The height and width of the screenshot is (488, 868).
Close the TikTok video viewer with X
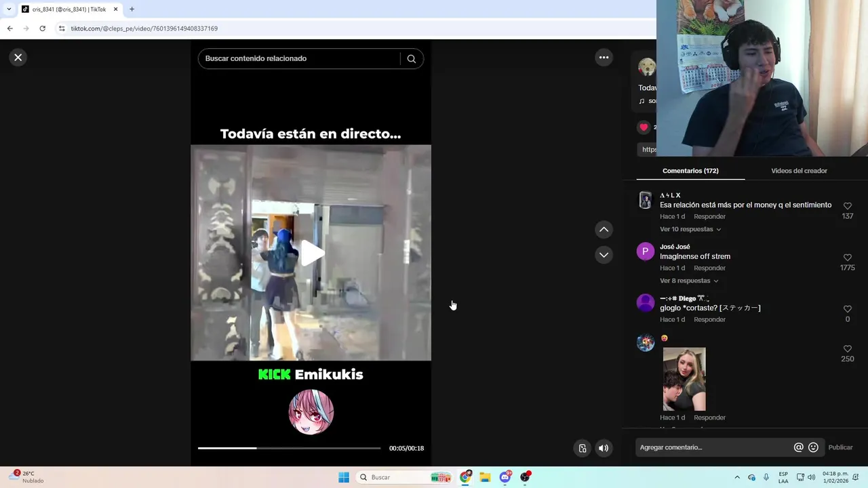tap(18, 58)
